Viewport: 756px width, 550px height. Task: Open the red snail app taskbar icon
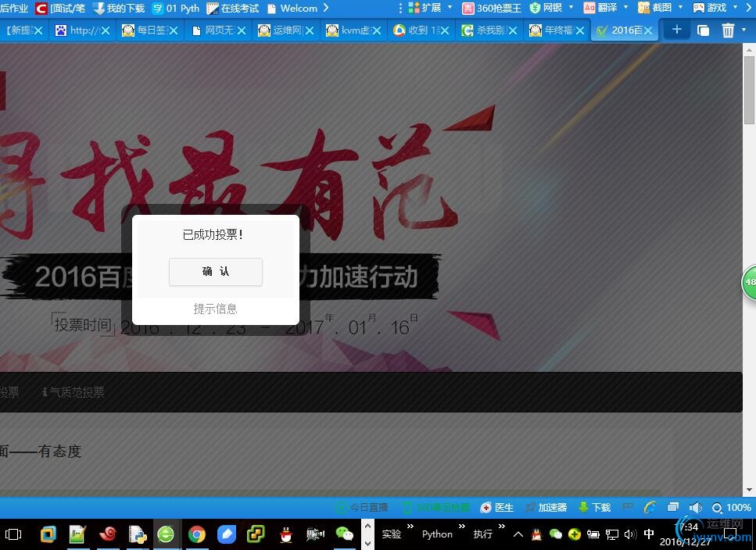pyautogui.click(x=108, y=534)
